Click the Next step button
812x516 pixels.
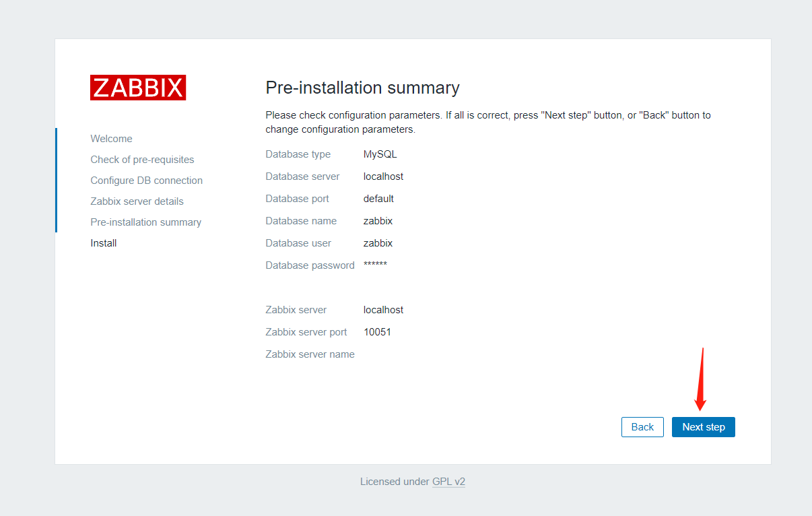coord(704,427)
